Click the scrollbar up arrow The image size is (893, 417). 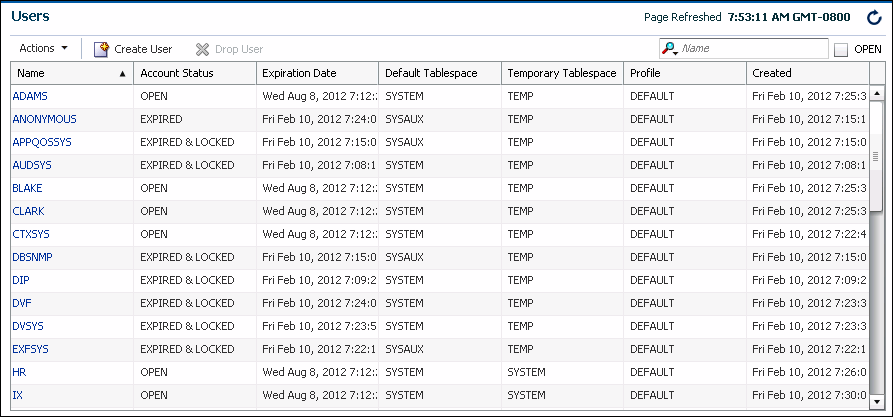pos(876,94)
